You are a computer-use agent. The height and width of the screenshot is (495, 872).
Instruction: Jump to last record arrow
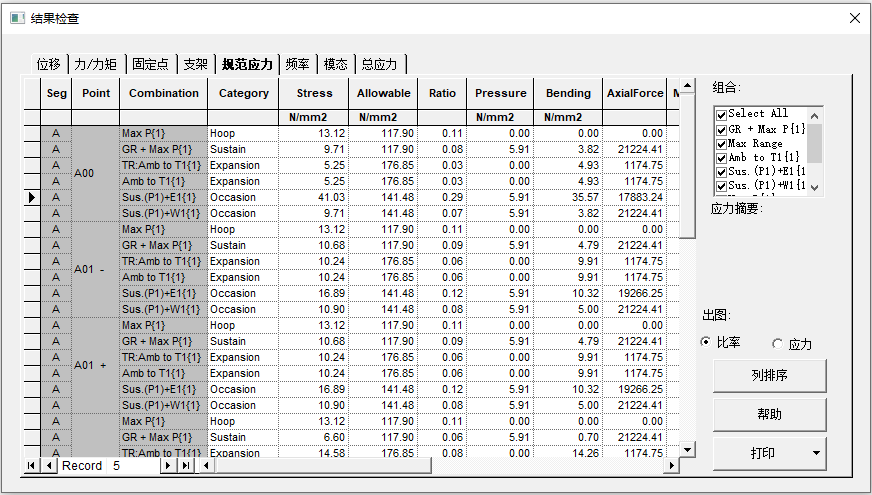coord(185,466)
